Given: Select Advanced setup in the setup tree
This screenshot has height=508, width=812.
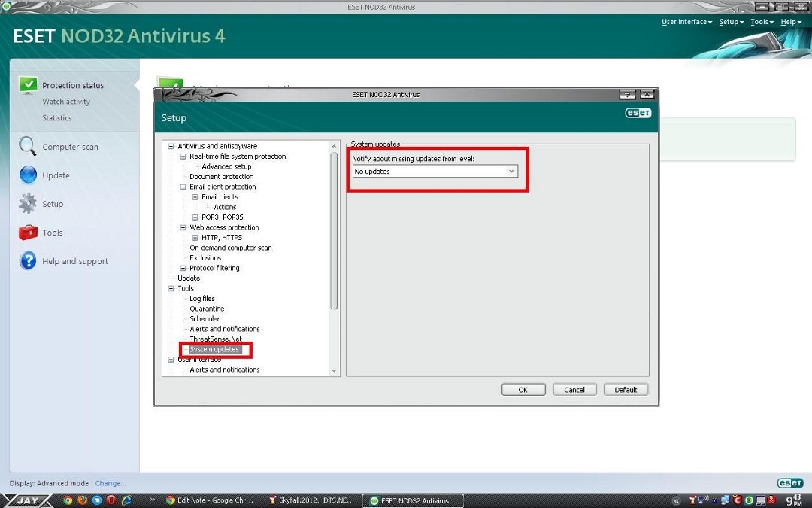Looking at the screenshot, I should (x=226, y=166).
